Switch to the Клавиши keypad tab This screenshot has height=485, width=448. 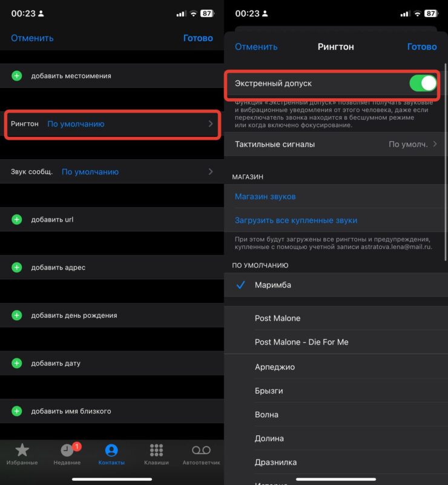click(x=156, y=454)
